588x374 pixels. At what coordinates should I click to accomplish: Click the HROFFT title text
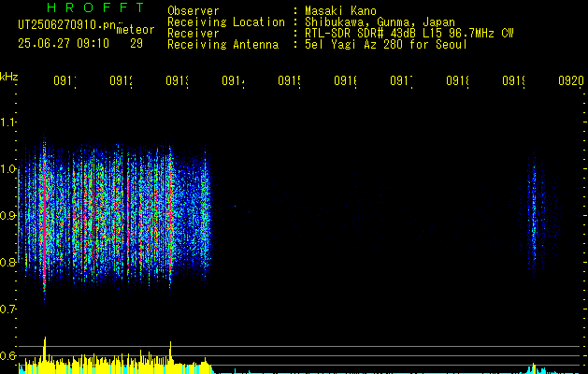96,7
